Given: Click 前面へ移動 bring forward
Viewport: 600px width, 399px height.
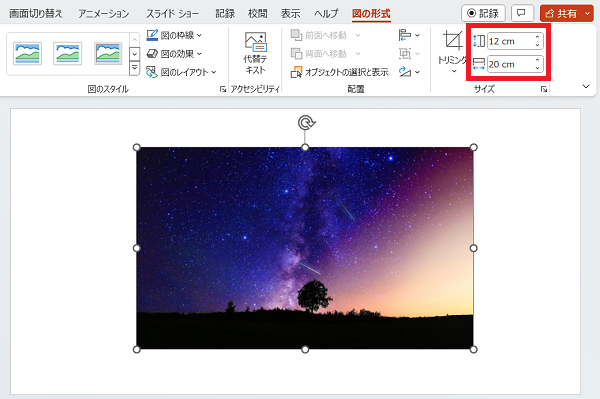Looking at the screenshot, I should click(x=320, y=35).
